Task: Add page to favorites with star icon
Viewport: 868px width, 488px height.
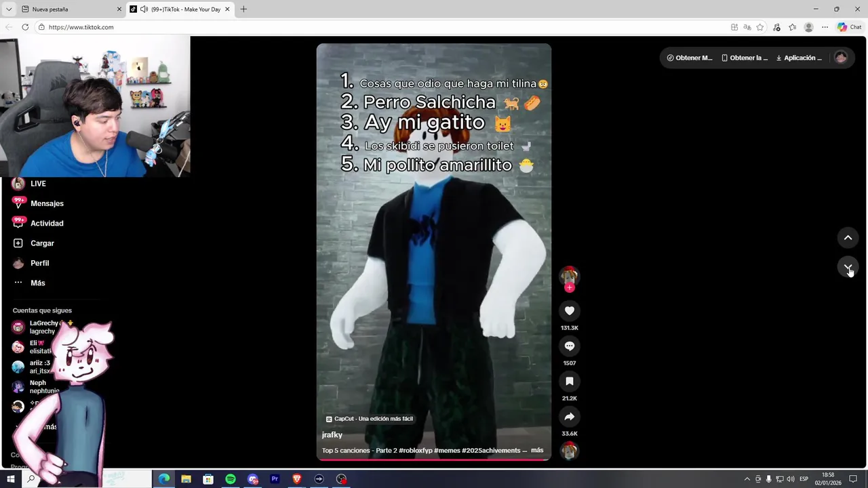Action: [760, 27]
